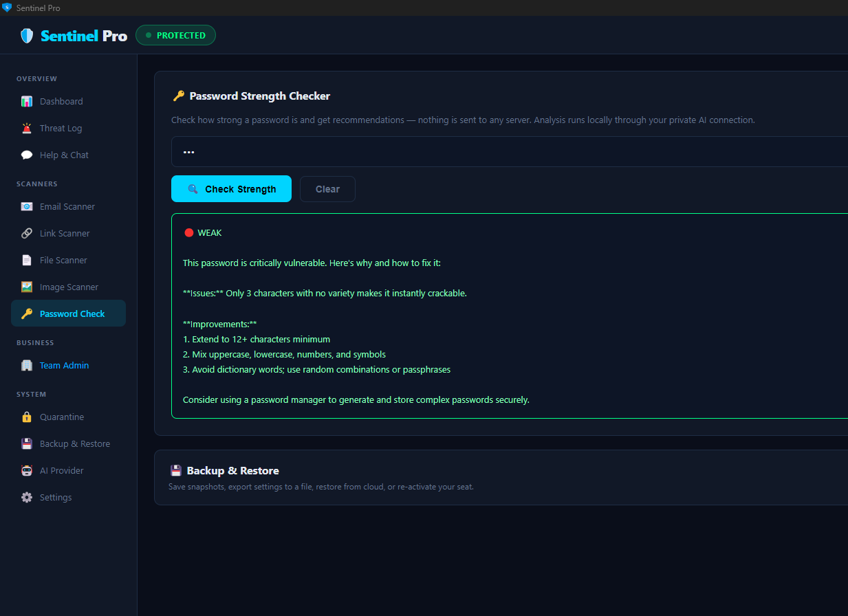Open the Dashboard page
The image size is (848, 616).
(x=68, y=101)
